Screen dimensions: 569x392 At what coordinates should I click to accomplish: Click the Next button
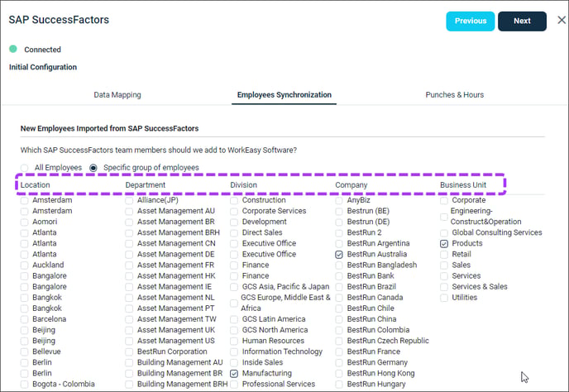pos(522,21)
